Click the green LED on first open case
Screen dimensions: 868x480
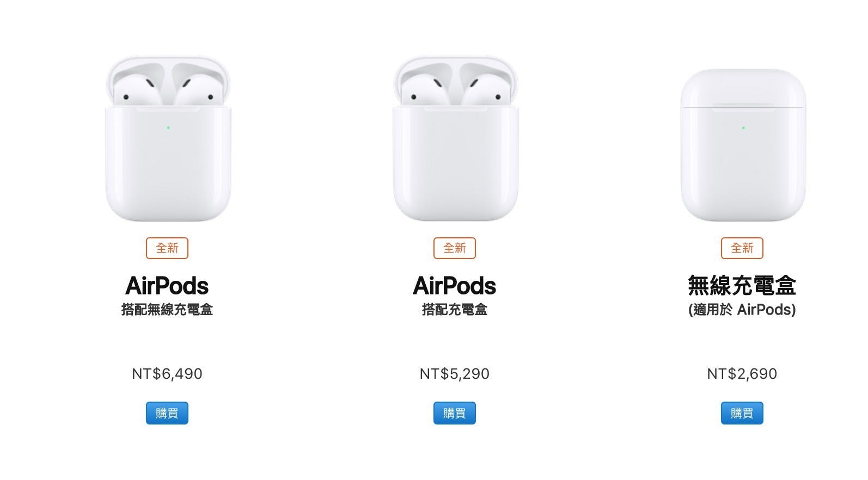(x=168, y=128)
